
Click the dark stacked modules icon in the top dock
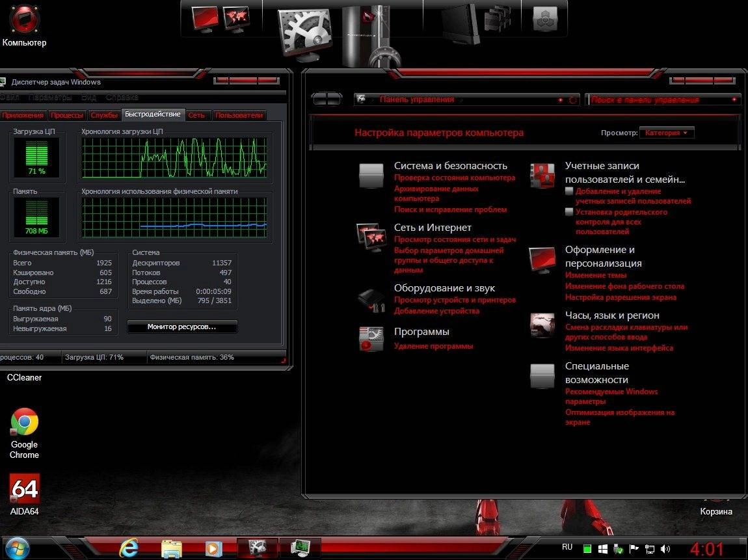point(498,20)
